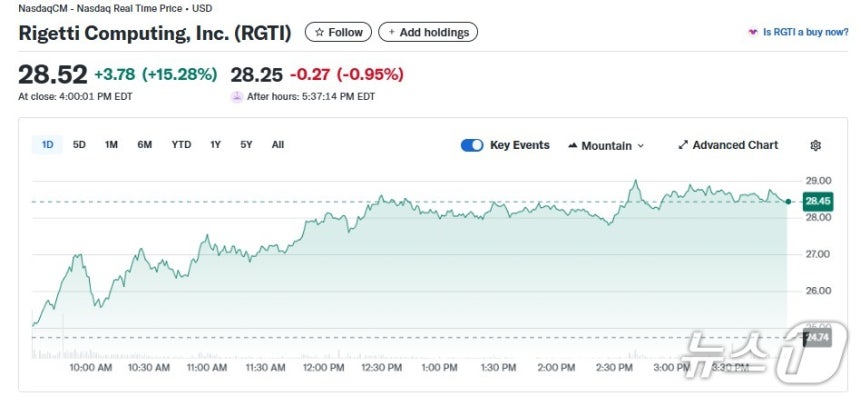The image size is (860, 396).
Task: Click the Mountain chart type icon
Action: pos(573,146)
